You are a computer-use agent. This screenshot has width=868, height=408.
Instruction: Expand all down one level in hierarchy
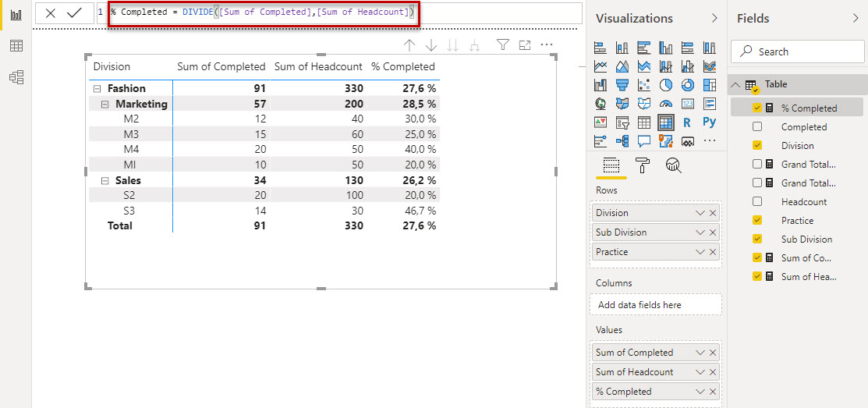(x=474, y=45)
